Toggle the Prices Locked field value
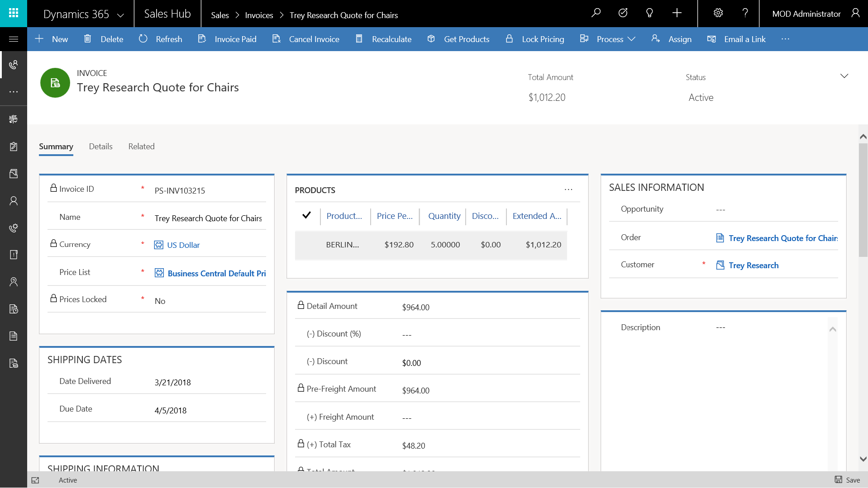This screenshot has height=488, width=868. 160,301
